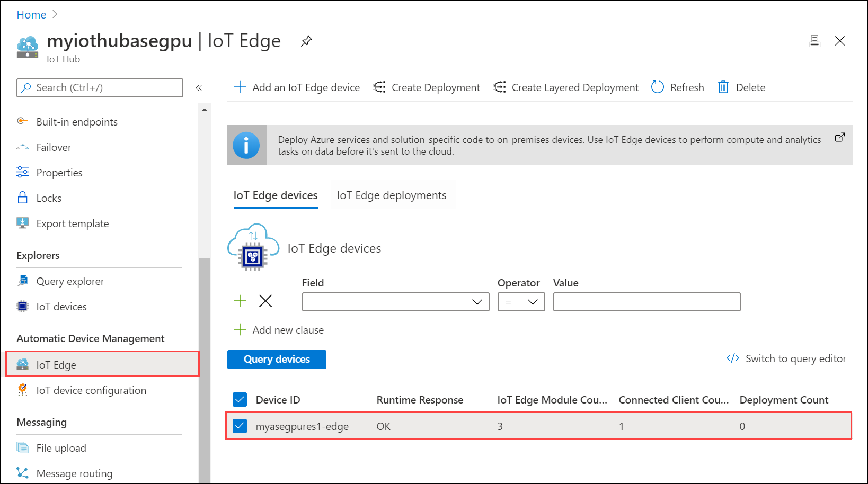Collapse the sidebar with the double chevron
Image resolution: width=868 pixels, height=484 pixels.
point(199,88)
